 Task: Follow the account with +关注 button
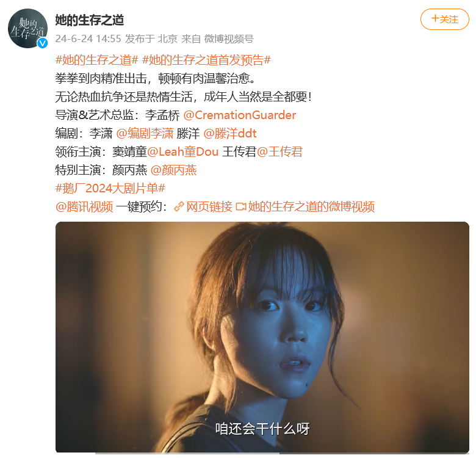click(444, 20)
